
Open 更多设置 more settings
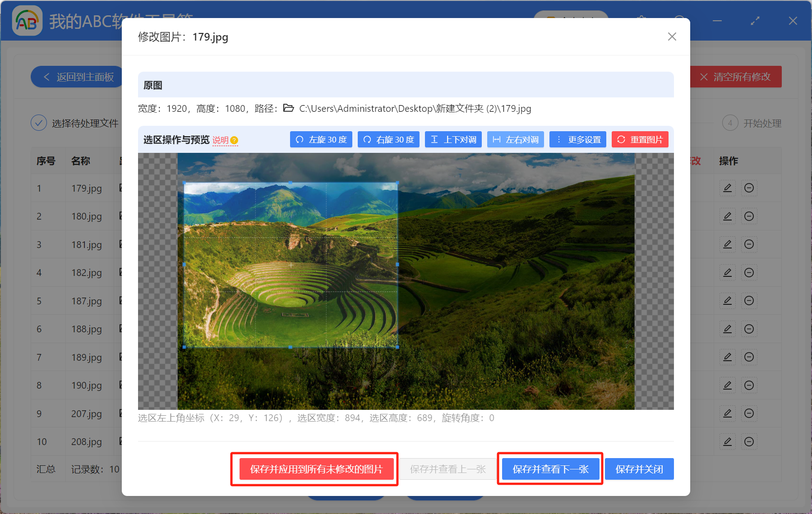(x=578, y=140)
